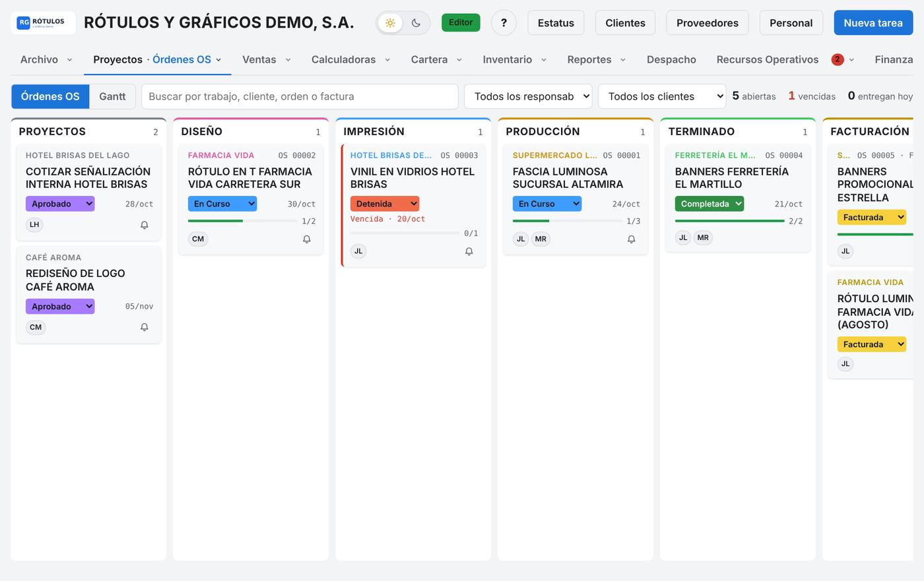Viewport: 924px width, 581px height.
Task: Open the Todos los clientes dropdown
Action: point(662,96)
